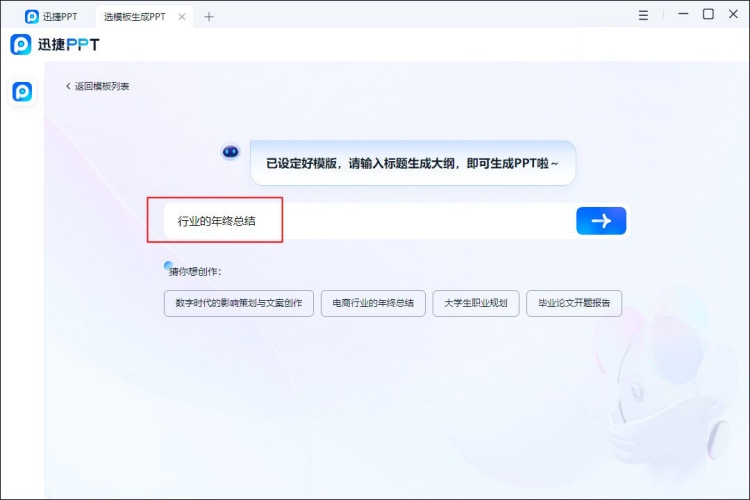Choose suggestion 大学生职业规划
Screen dimensions: 750x500
pos(476,303)
